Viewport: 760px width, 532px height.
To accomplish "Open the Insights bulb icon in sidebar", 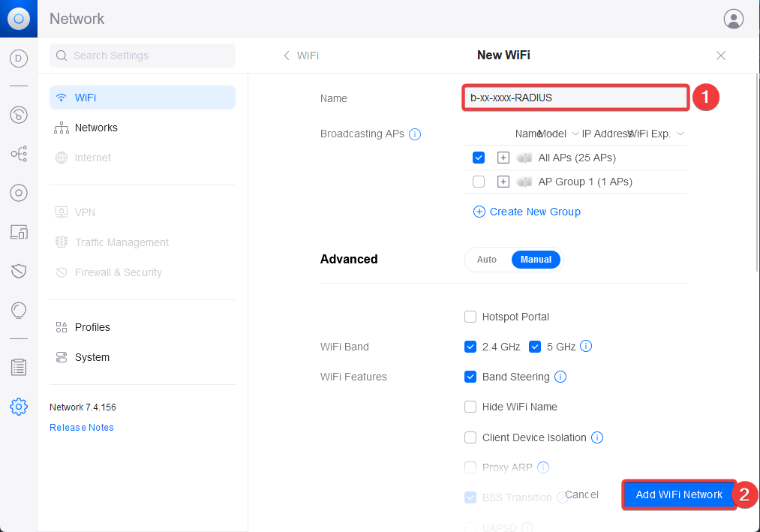I will [x=19, y=311].
